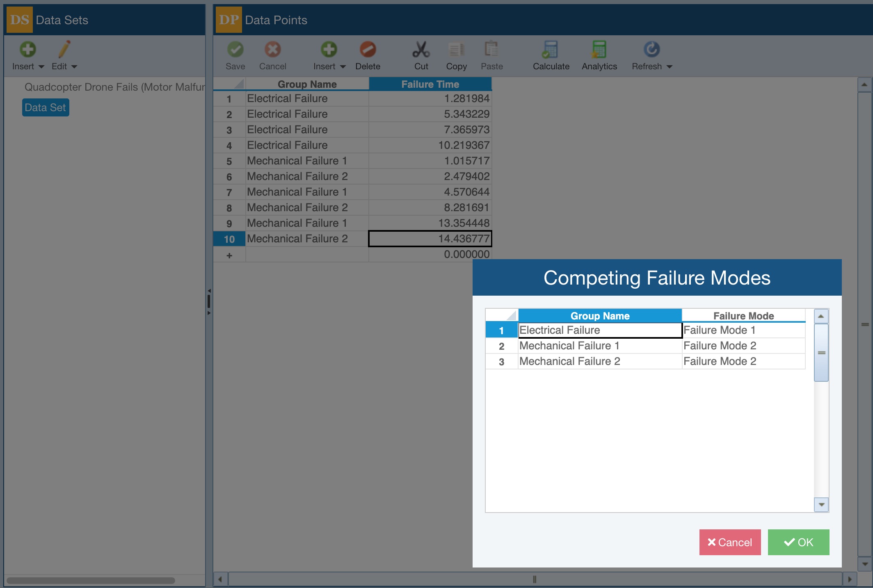The height and width of the screenshot is (588, 873).
Task: Click the Failure Mode column header
Action: 743,316
